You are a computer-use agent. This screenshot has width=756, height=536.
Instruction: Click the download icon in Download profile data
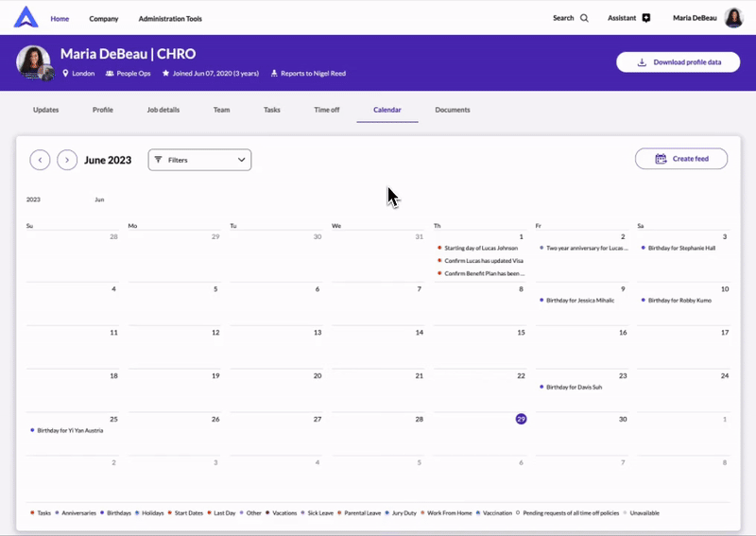642,62
